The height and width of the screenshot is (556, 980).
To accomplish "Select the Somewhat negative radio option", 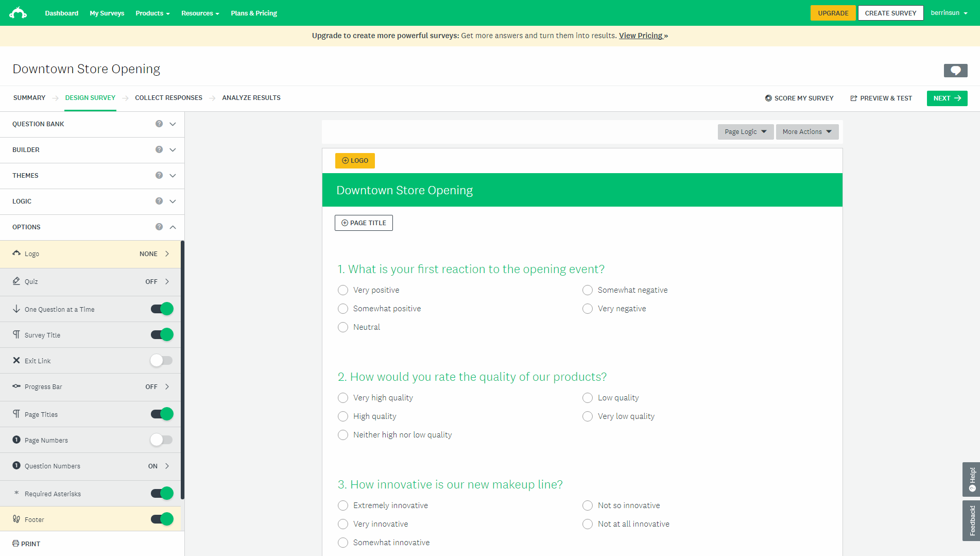I will tap(588, 290).
